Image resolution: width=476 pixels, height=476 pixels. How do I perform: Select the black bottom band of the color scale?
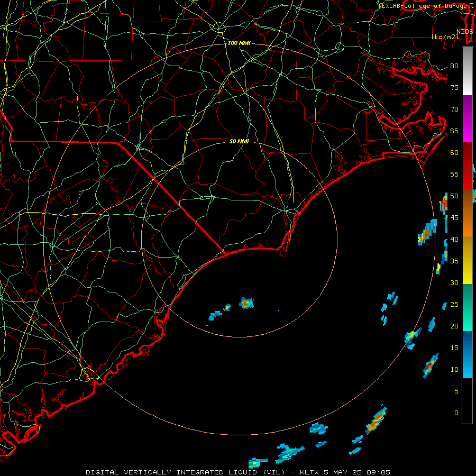coord(467,400)
